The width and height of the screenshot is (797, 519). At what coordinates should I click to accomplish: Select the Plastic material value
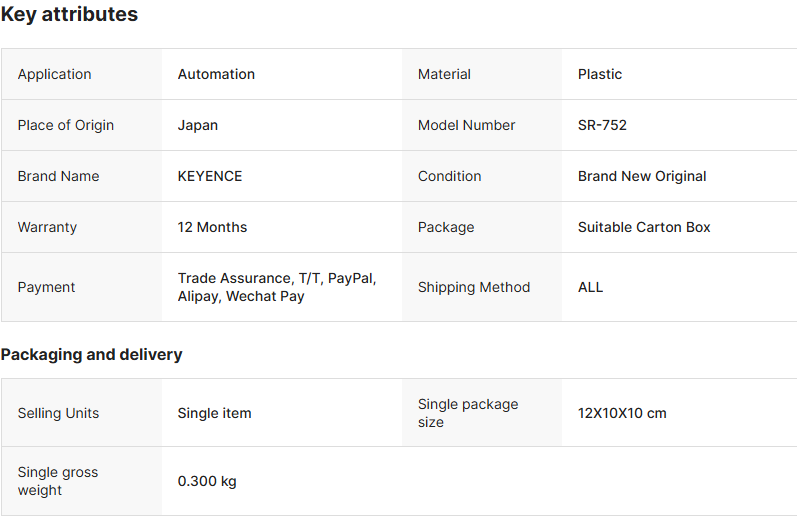pos(600,74)
